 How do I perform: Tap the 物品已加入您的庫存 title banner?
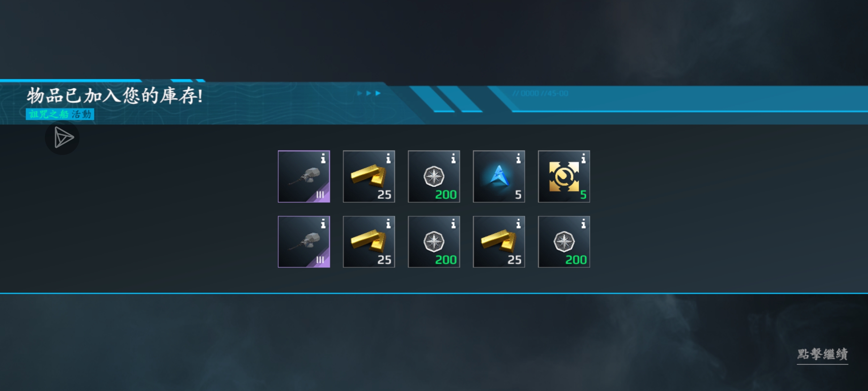[115, 96]
